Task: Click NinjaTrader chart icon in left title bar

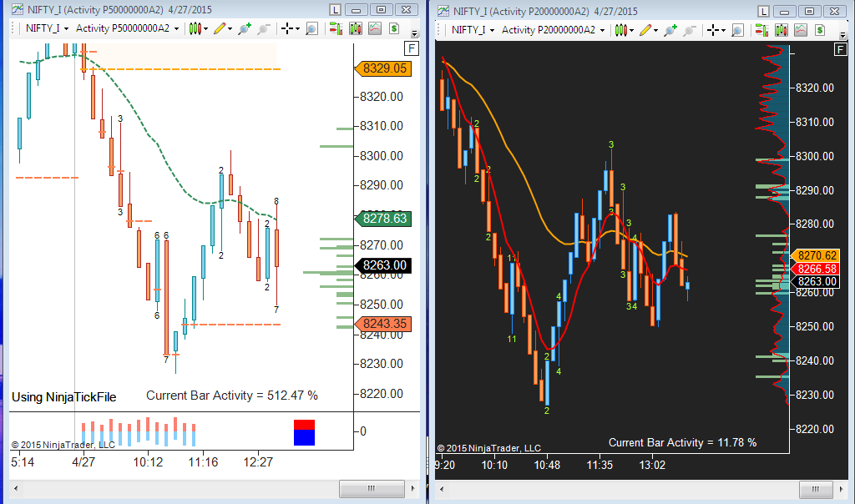Action: (18, 9)
